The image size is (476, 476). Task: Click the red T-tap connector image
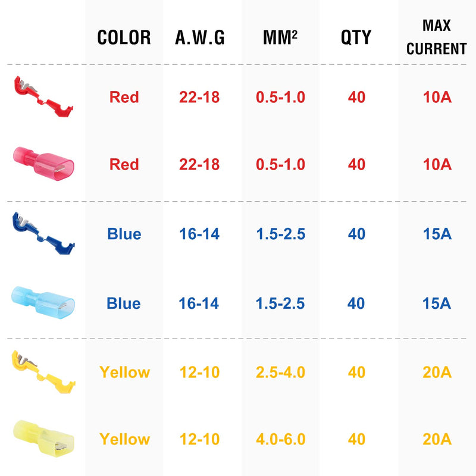point(43,96)
